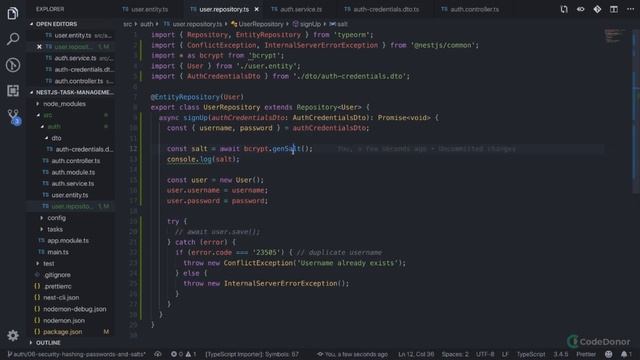Click the git branch name in status bar
The image size is (640, 360).
tap(77, 354)
